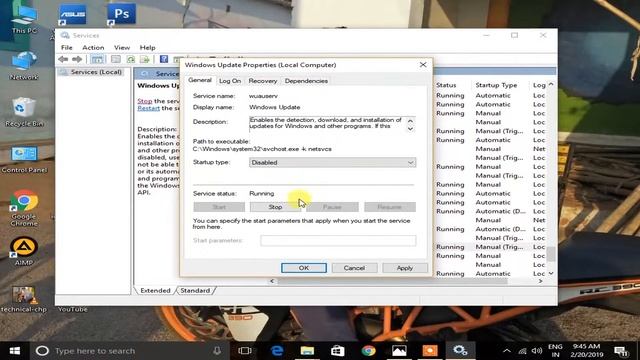Launch Google Chrome from the desktop
The height and width of the screenshot is (360, 640).
click(x=24, y=208)
